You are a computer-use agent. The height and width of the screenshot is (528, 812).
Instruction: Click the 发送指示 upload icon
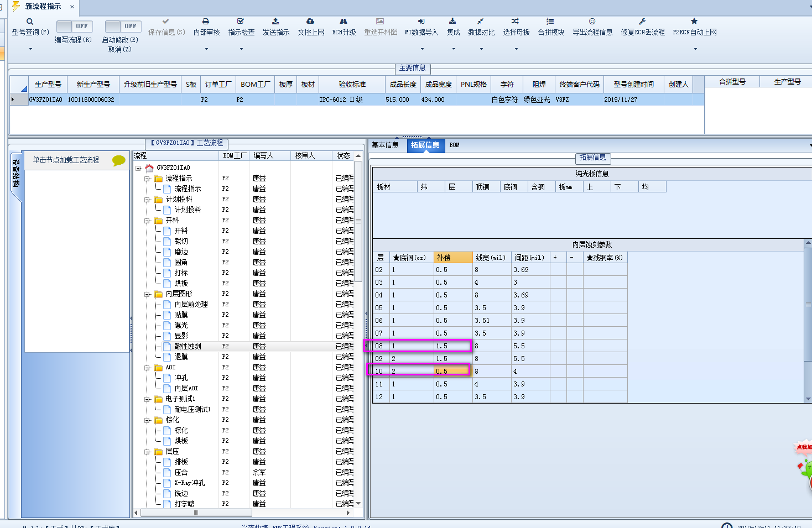275,22
